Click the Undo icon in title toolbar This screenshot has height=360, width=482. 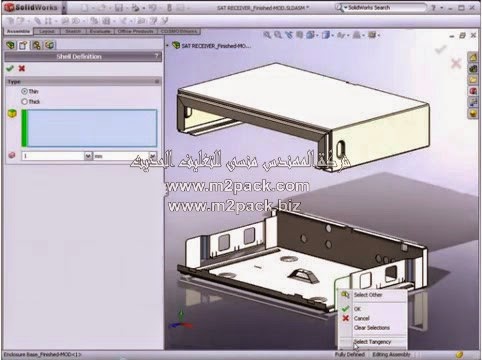click(x=152, y=7)
